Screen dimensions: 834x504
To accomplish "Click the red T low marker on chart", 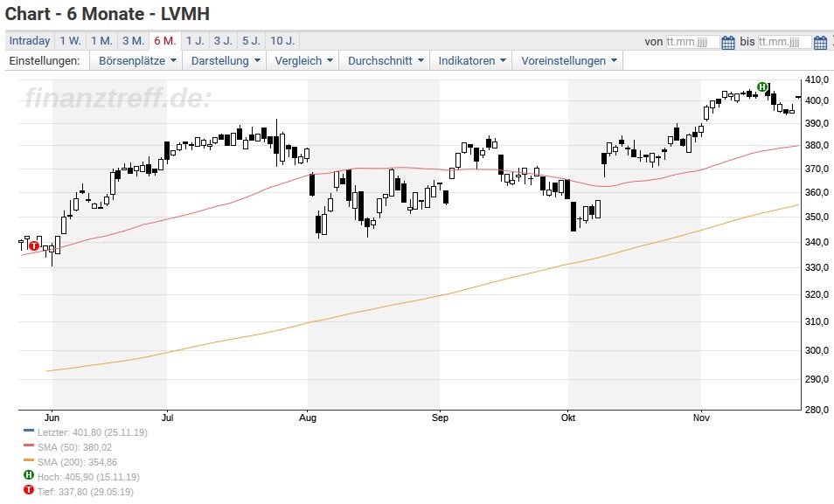I will coord(34,245).
